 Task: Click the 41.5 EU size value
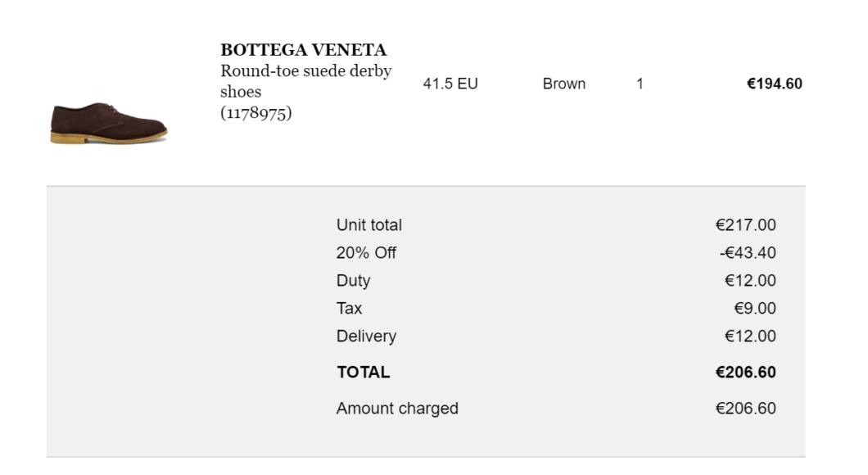(450, 84)
